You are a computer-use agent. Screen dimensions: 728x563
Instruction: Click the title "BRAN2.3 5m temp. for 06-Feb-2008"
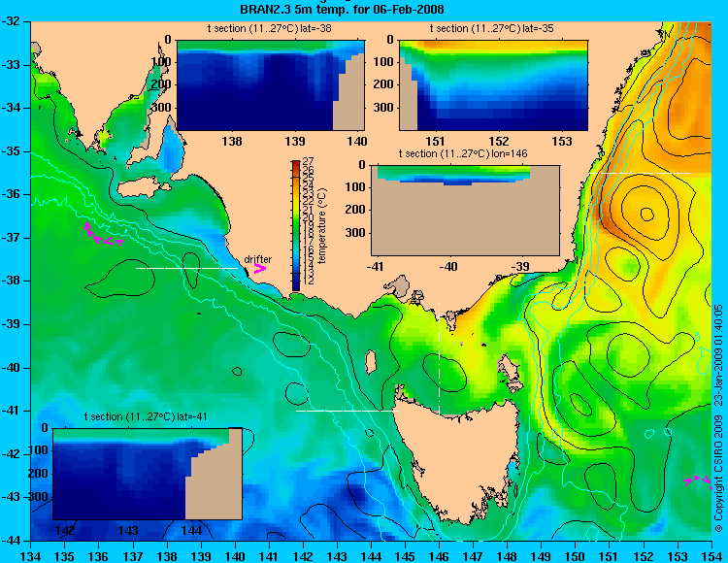click(x=342, y=9)
